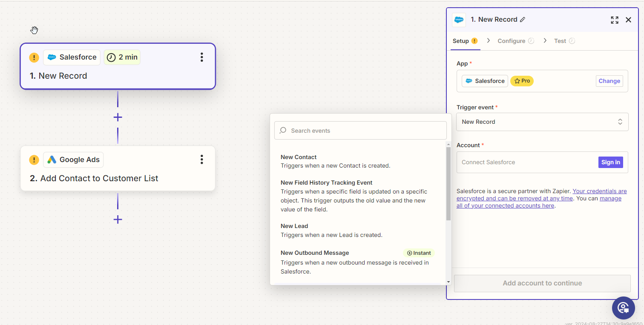Focus the Search events input field
The height and width of the screenshot is (325, 644).
pos(360,131)
